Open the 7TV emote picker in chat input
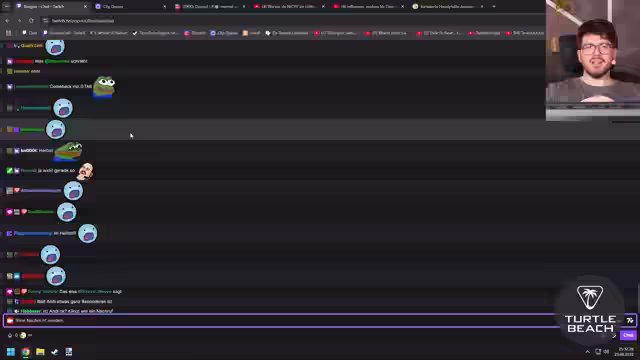Screen dimensions: 640x360 coord(630,320)
